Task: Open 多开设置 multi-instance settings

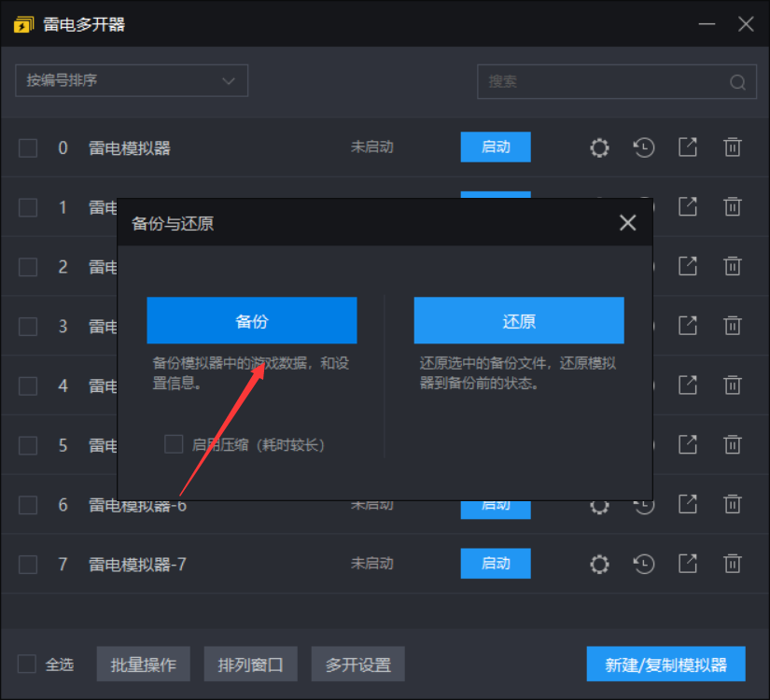Action: click(x=358, y=665)
